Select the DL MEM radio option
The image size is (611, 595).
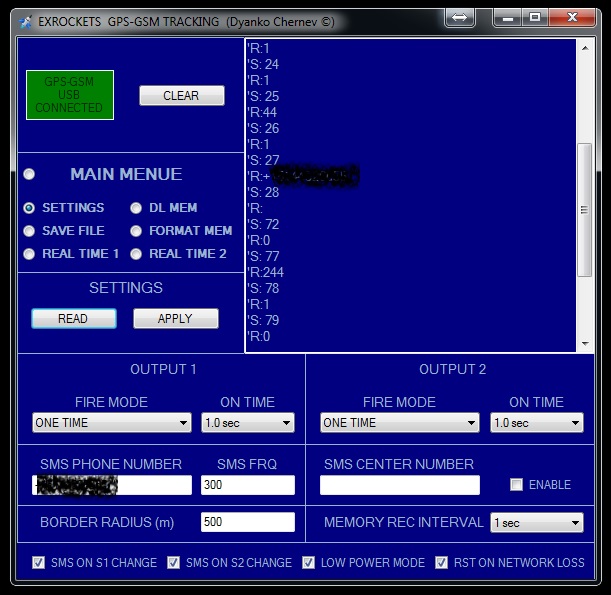pos(136,208)
